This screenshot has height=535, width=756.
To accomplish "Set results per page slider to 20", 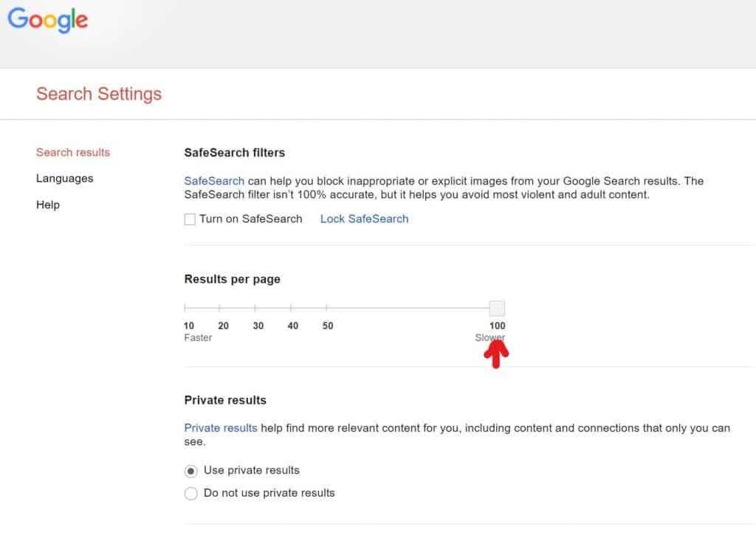I will point(220,308).
